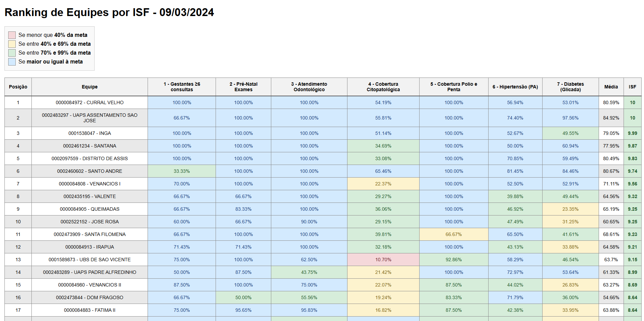This screenshot has width=644, height=321.
Task: Click the Média column header
Action: (x=611, y=87)
